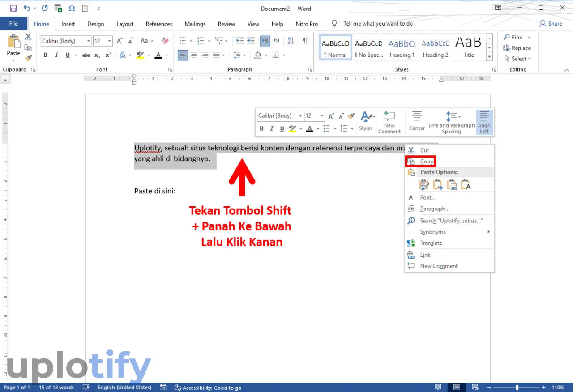The width and height of the screenshot is (573, 392).
Task: Open the Layout ribbon tab
Action: pyautogui.click(x=125, y=24)
